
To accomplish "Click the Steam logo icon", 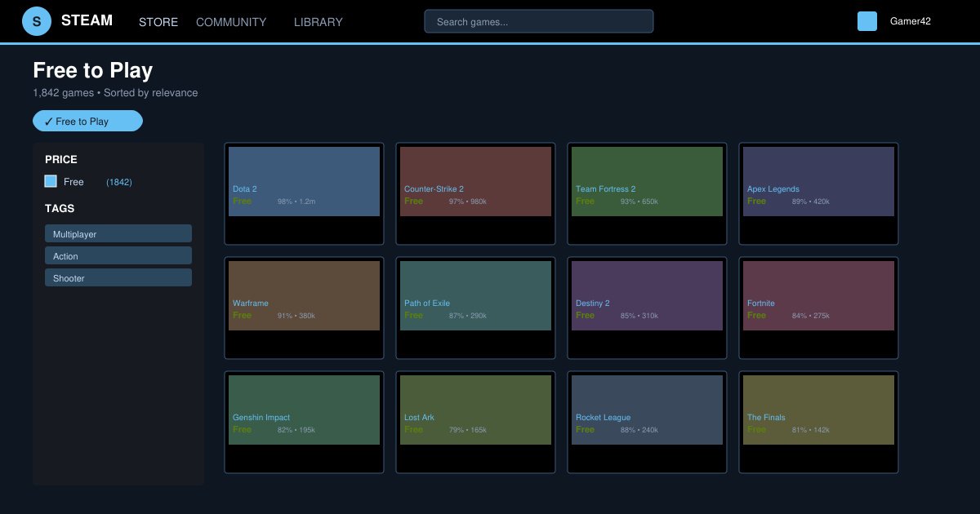I will point(37,21).
